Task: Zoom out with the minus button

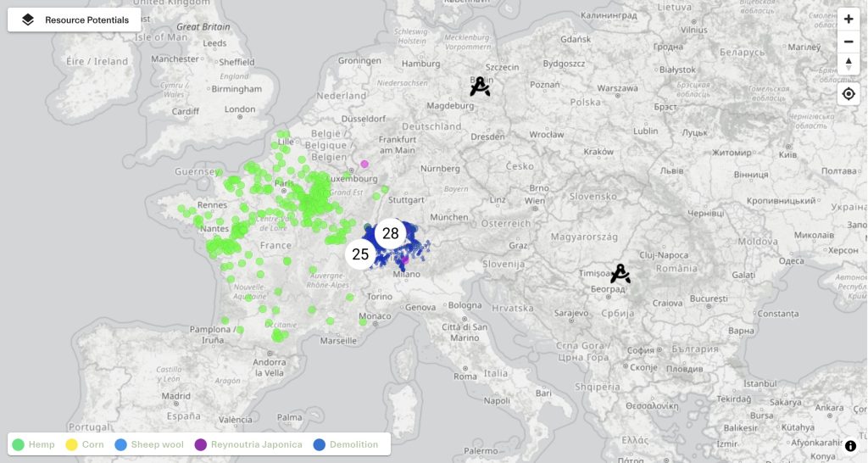Action: [848, 42]
